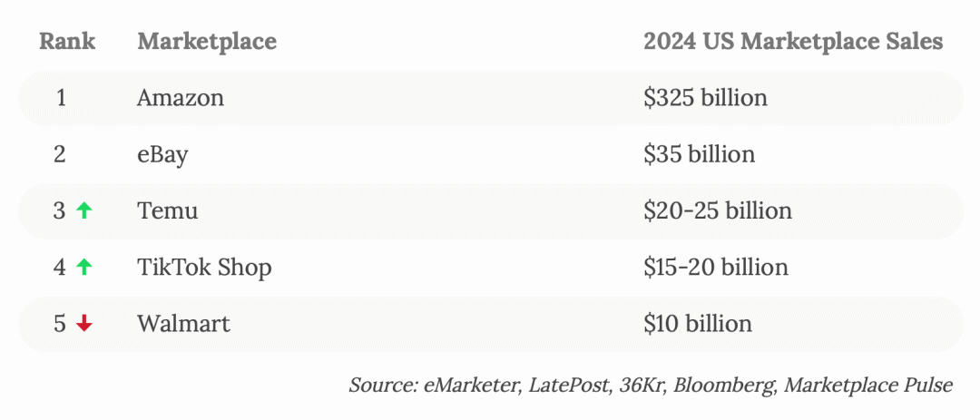Click the green up arrow beside TikTok Shop
Viewport: 980px width, 420px height.
pyautogui.click(x=83, y=267)
